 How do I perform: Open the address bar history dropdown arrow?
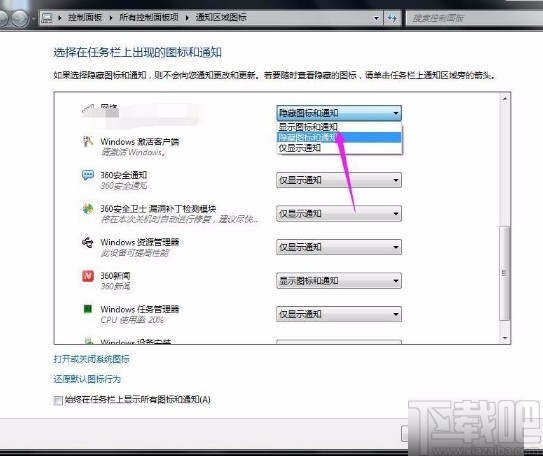(376, 18)
